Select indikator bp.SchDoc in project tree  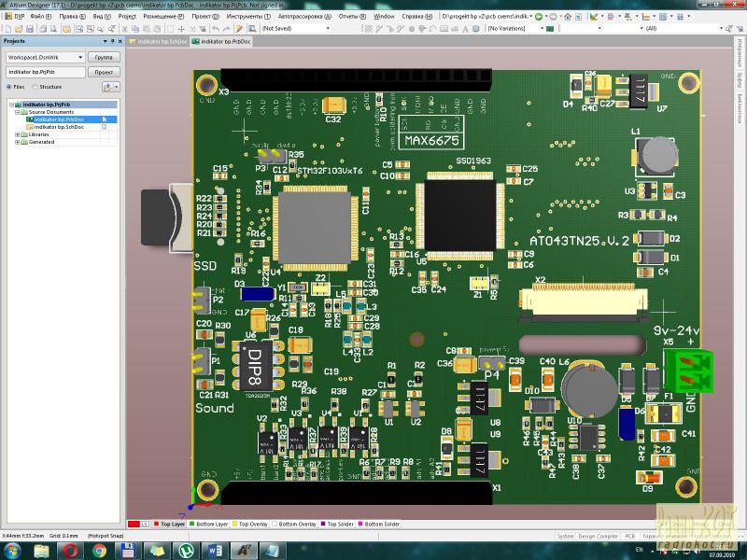pyautogui.click(x=59, y=127)
